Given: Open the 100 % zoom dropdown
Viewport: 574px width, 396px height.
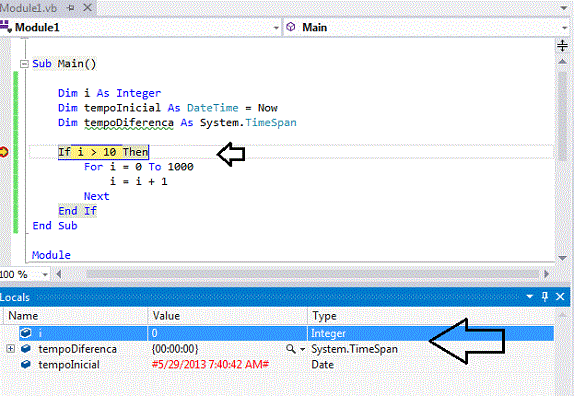Looking at the screenshot, I should (x=45, y=274).
